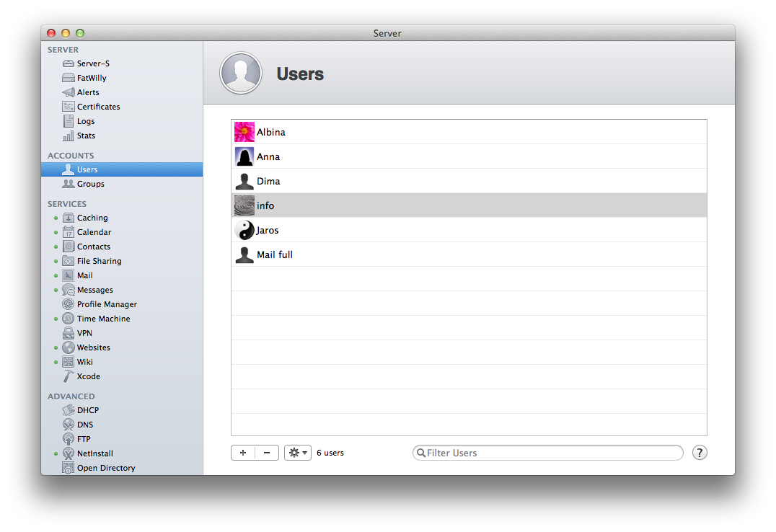Remove selected user with minus button
The height and width of the screenshot is (532, 776).
[267, 453]
